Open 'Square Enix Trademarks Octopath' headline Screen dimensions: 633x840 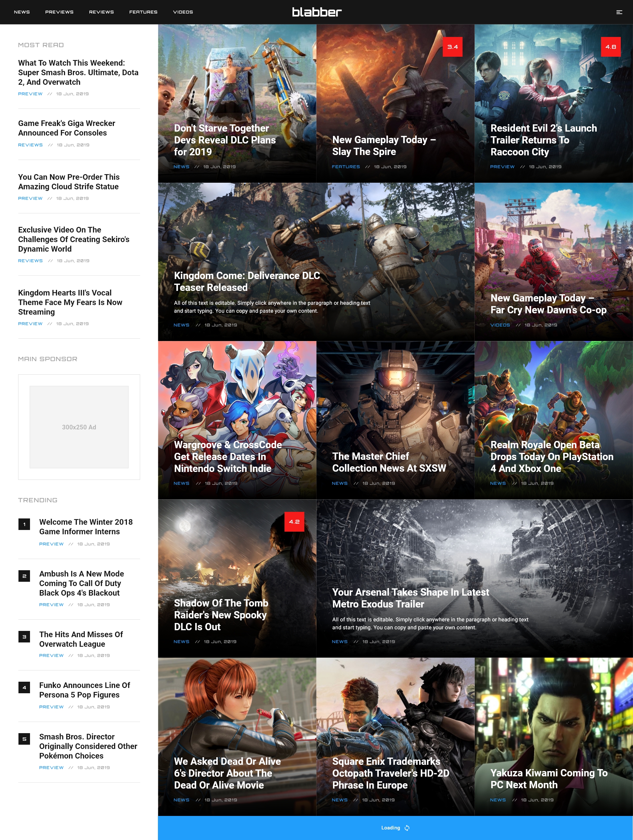391,773
